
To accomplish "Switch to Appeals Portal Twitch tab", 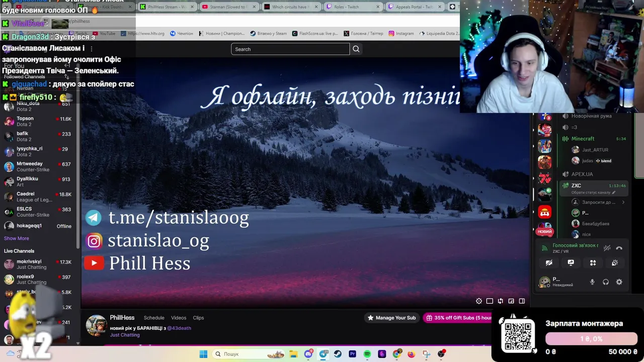I will tap(415, 7).
